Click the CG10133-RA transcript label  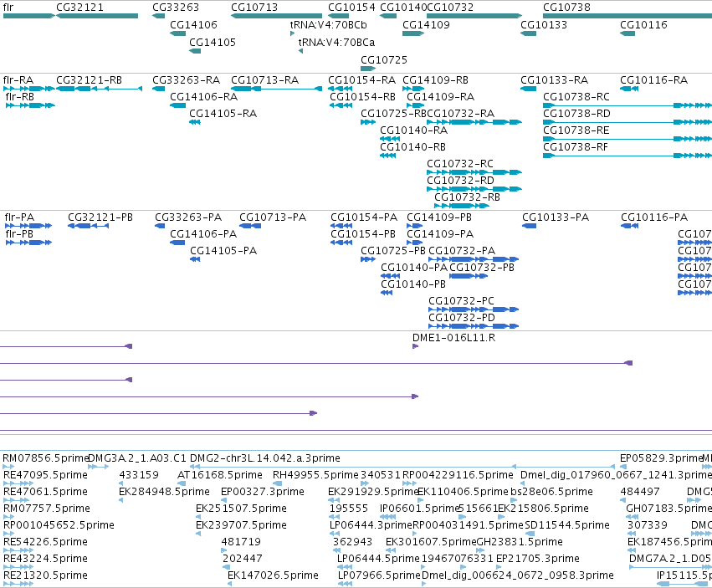click(x=554, y=80)
